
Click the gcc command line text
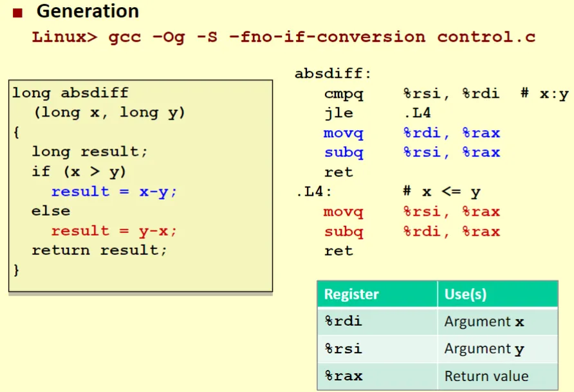[283, 37]
